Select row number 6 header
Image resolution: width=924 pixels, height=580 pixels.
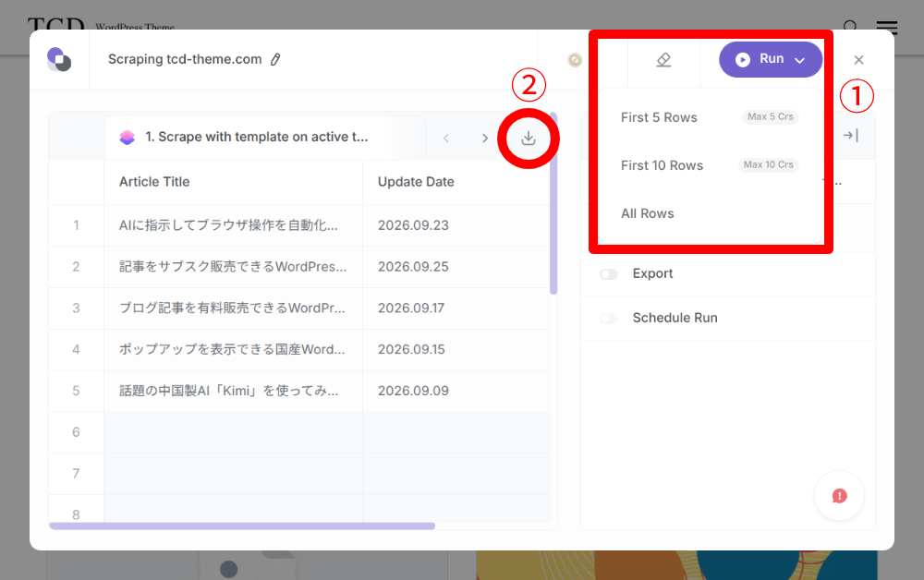[76, 432]
